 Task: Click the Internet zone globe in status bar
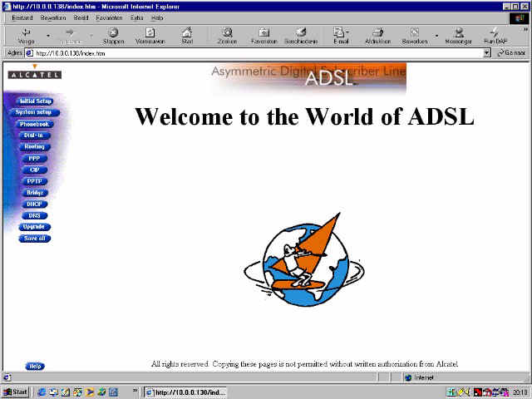(x=408, y=377)
